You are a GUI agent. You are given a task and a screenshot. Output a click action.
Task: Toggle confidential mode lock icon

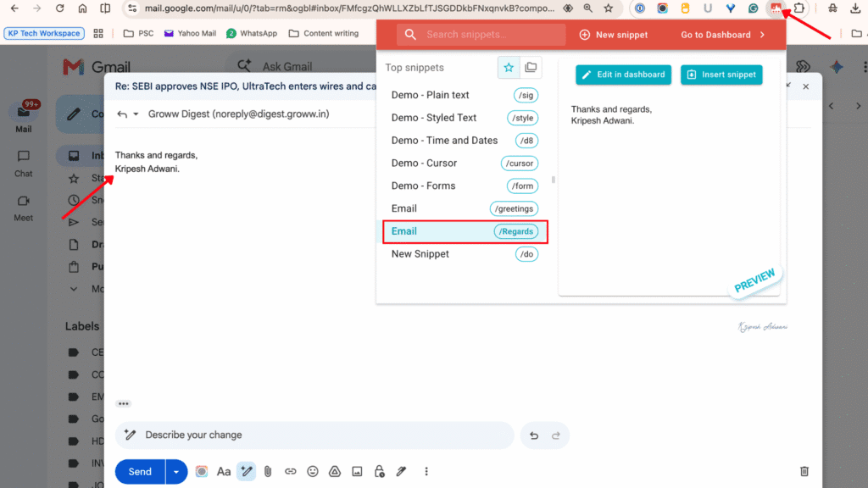pyautogui.click(x=379, y=471)
